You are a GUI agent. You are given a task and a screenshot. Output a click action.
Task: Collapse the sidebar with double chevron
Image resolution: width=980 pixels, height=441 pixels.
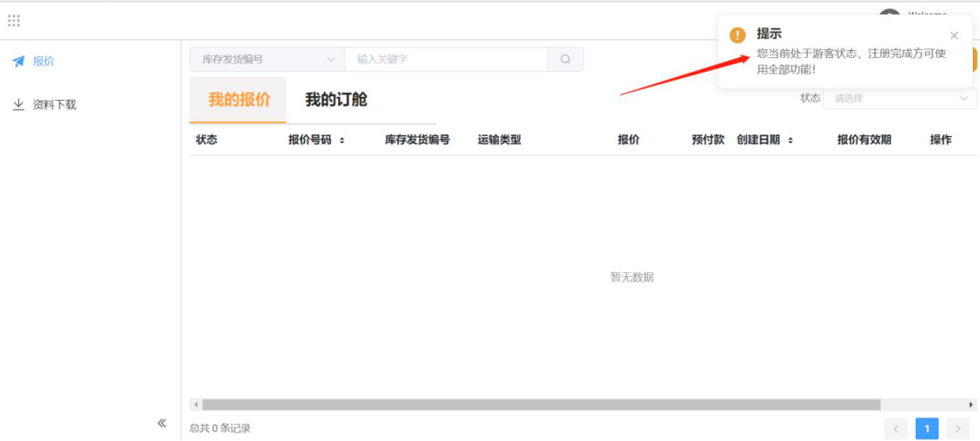click(x=162, y=423)
